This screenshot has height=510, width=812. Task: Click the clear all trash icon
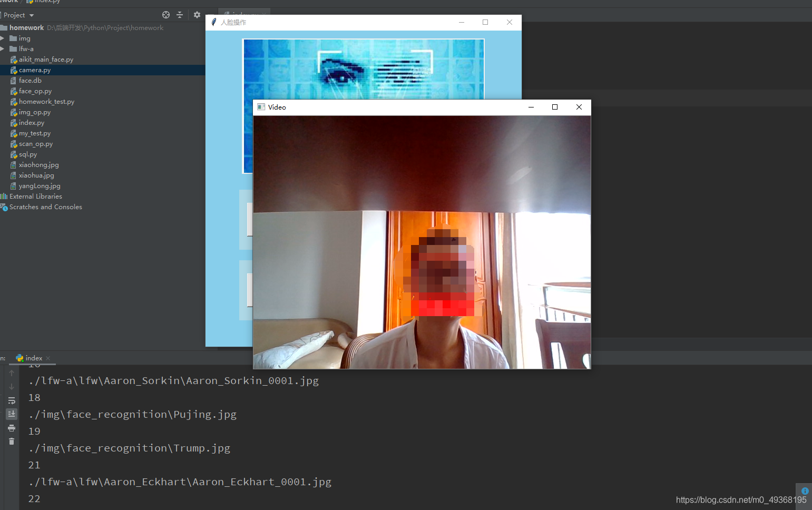pos(12,442)
